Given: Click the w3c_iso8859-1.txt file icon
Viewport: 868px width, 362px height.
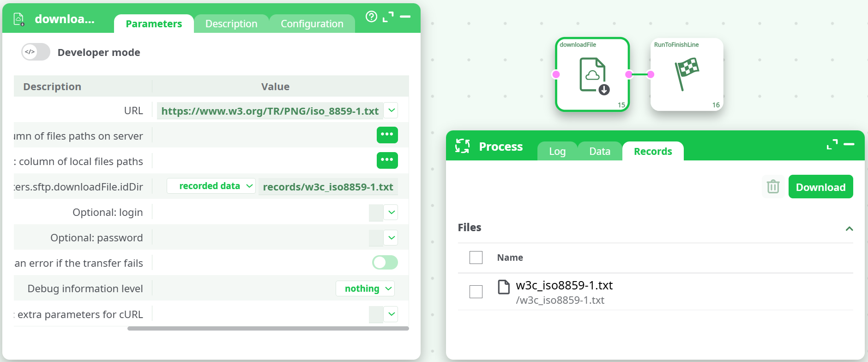Looking at the screenshot, I should 504,287.
